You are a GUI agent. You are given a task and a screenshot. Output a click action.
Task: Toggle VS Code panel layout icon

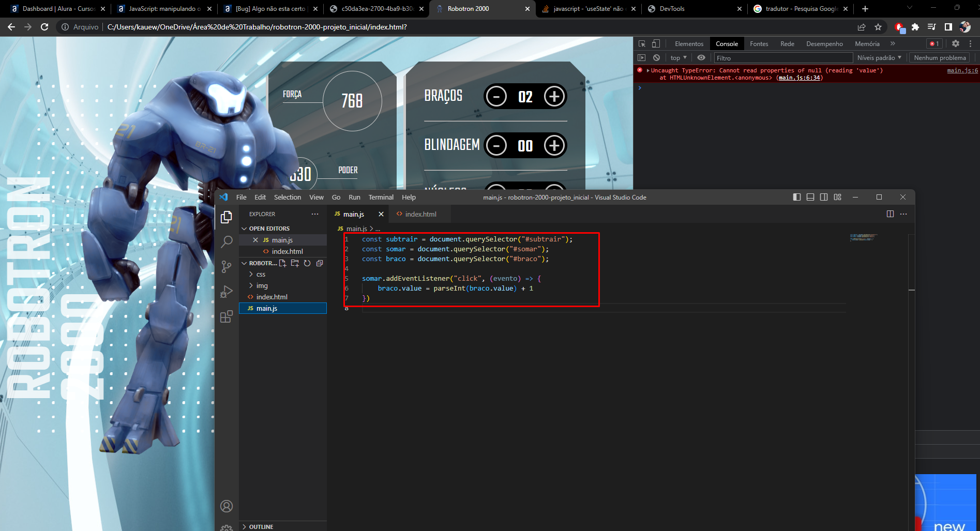[810, 197]
